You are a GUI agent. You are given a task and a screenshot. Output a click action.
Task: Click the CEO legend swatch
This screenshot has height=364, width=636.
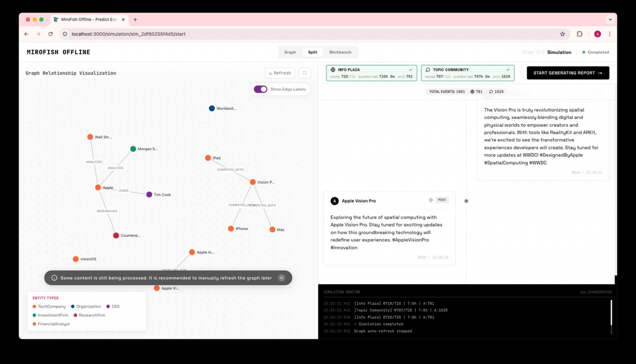point(108,307)
